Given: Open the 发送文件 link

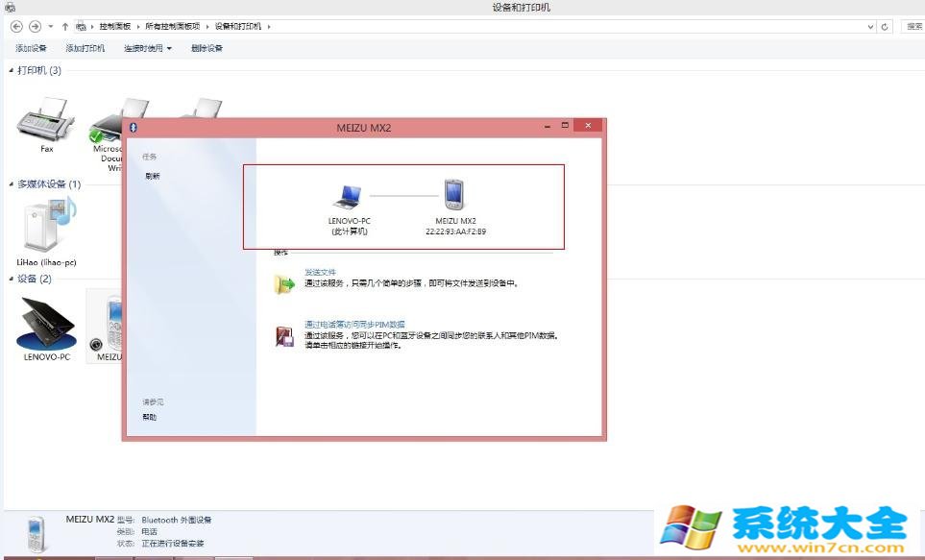Looking at the screenshot, I should [x=320, y=272].
